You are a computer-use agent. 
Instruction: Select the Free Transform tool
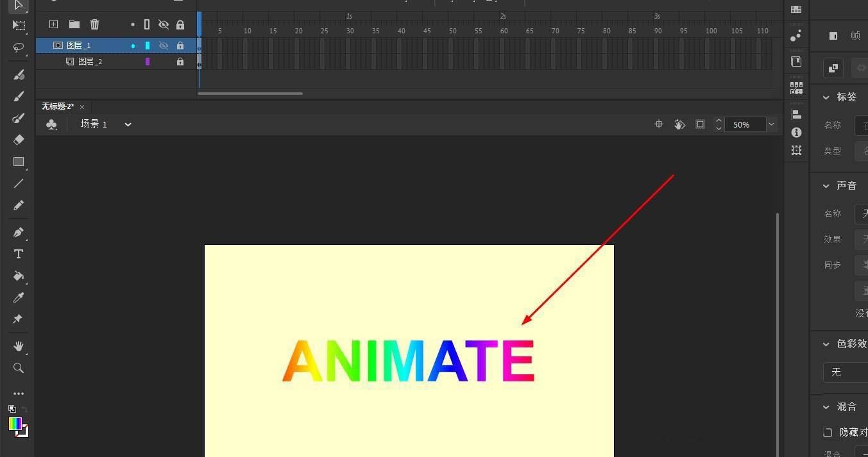[19, 26]
